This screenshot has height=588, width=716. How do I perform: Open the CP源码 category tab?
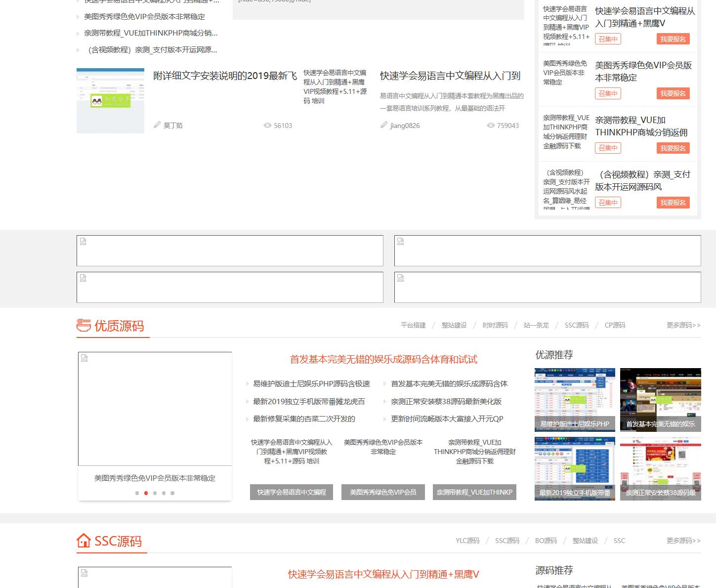tap(615, 325)
